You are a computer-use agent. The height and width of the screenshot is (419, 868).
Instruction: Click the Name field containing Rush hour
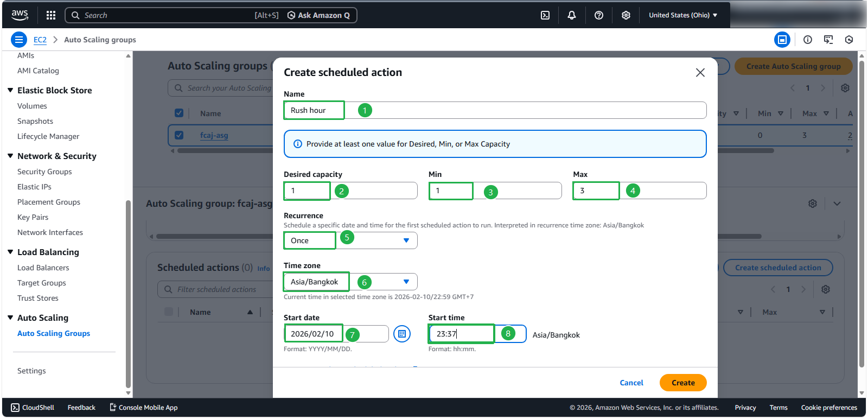tap(495, 110)
